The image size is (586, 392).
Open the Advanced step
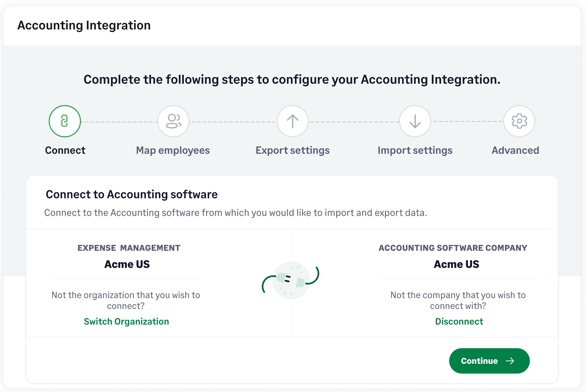click(515, 150)
